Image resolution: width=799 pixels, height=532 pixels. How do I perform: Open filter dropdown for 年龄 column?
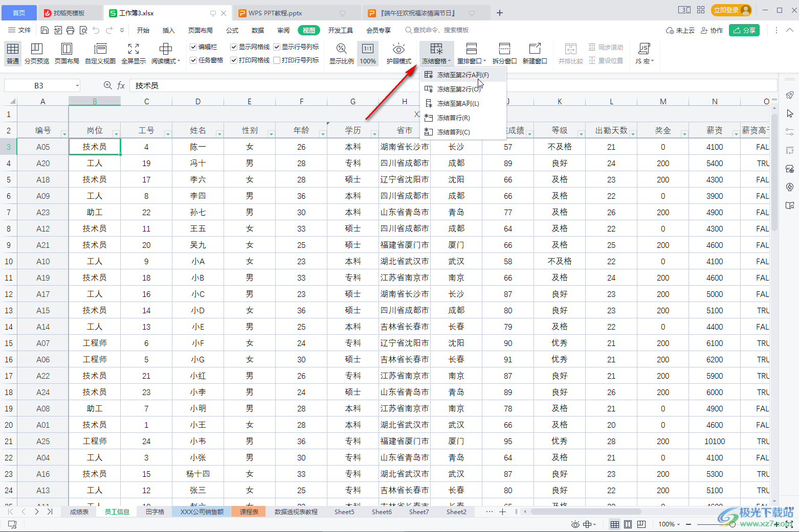click(323, 134)
